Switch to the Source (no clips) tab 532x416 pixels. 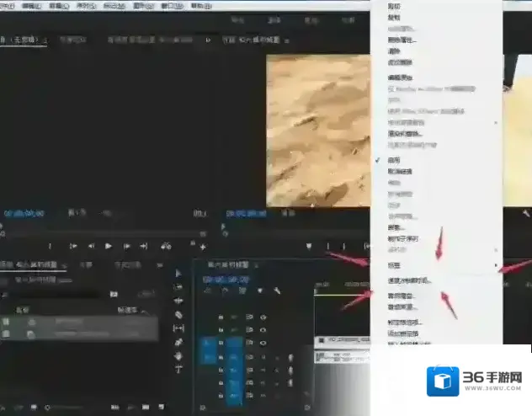click(23, 40)
